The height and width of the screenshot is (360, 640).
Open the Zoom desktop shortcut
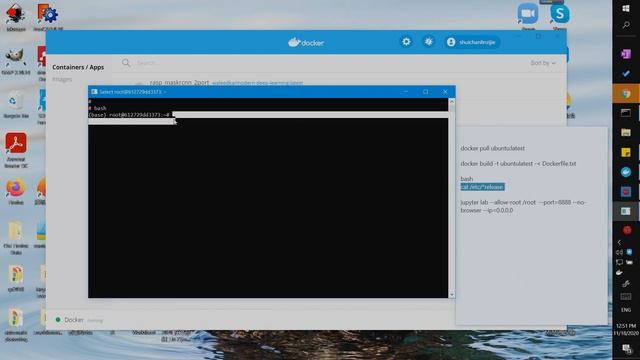528,16
